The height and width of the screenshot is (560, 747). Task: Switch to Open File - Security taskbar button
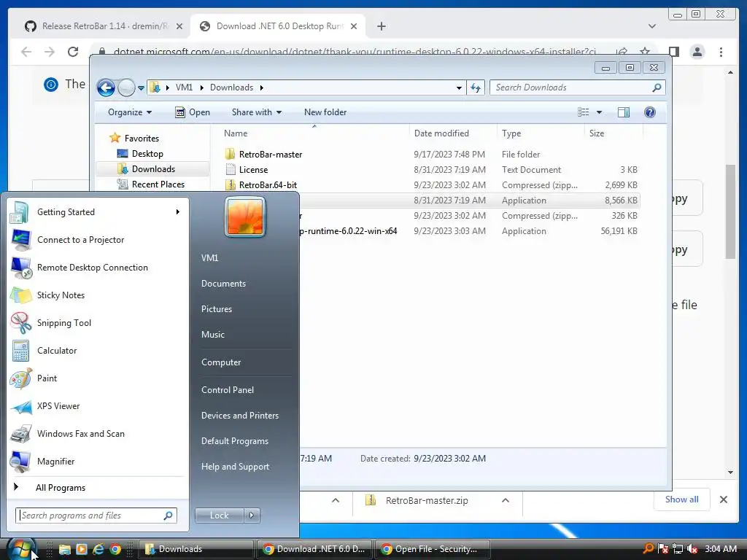point(432,549)
